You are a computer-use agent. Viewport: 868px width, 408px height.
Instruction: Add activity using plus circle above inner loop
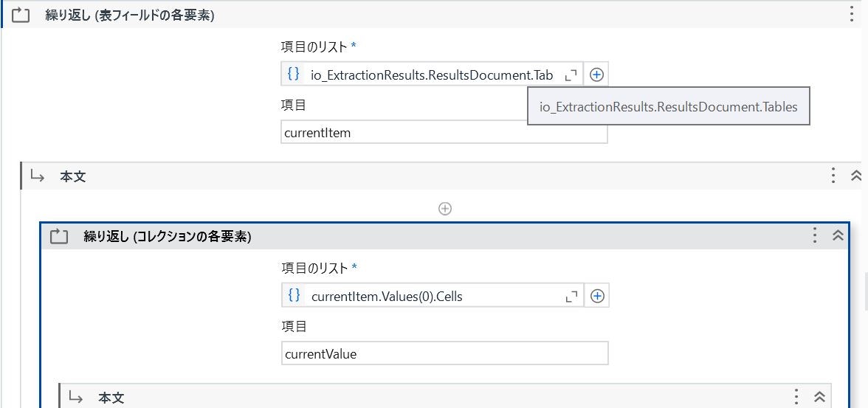[x=444, y=209]
